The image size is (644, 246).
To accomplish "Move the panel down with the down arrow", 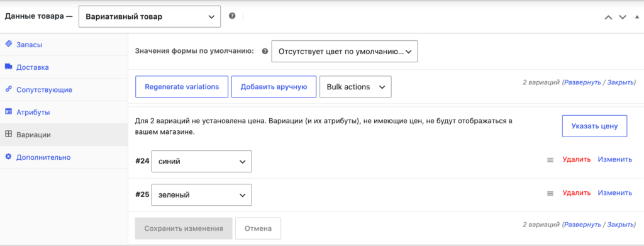I will [623, 17].
